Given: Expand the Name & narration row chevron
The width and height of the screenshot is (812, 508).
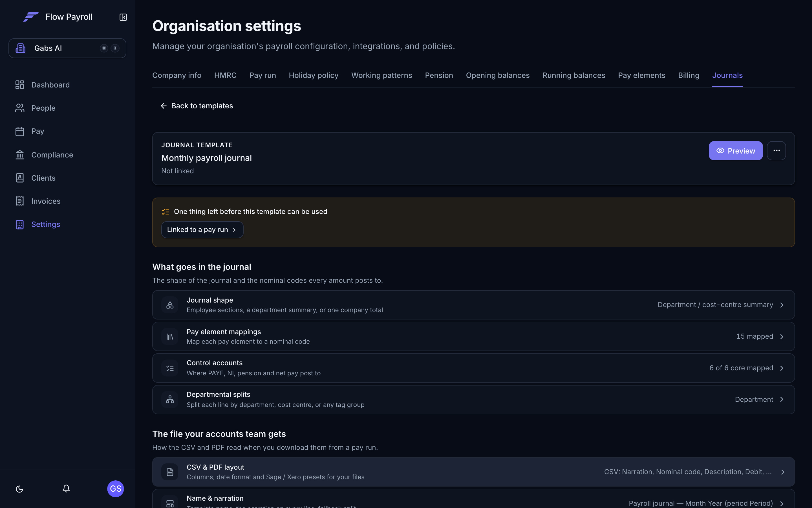Looking at the screenshot, I should tap(782, 503).
